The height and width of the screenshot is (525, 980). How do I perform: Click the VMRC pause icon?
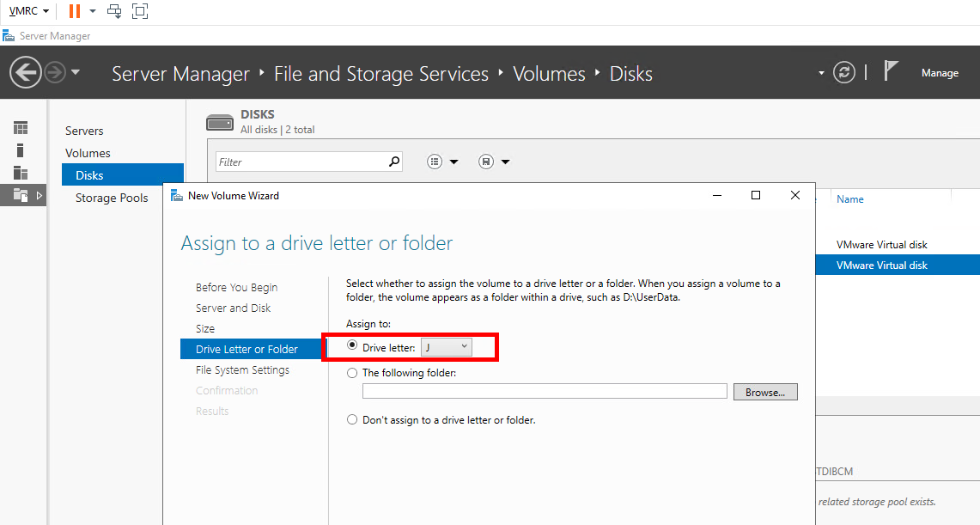click(x=75, y=11)
